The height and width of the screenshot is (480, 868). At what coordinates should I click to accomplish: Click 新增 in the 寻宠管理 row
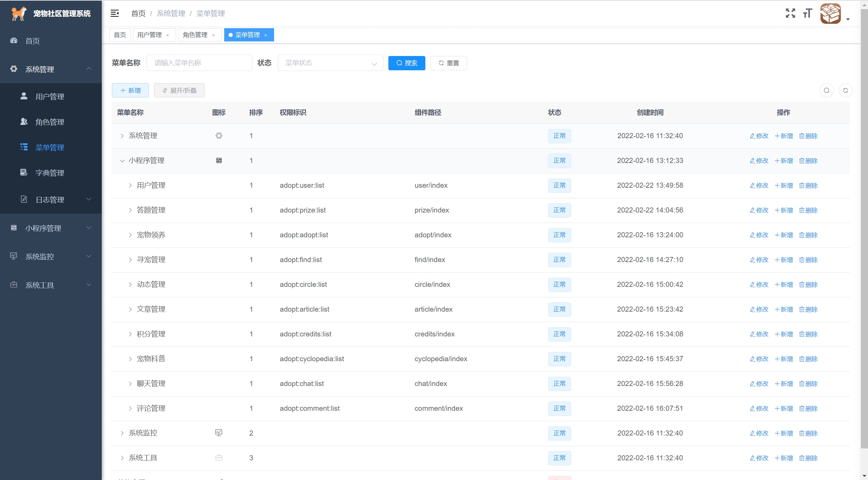pyautogui.click(x=784, y=260)
